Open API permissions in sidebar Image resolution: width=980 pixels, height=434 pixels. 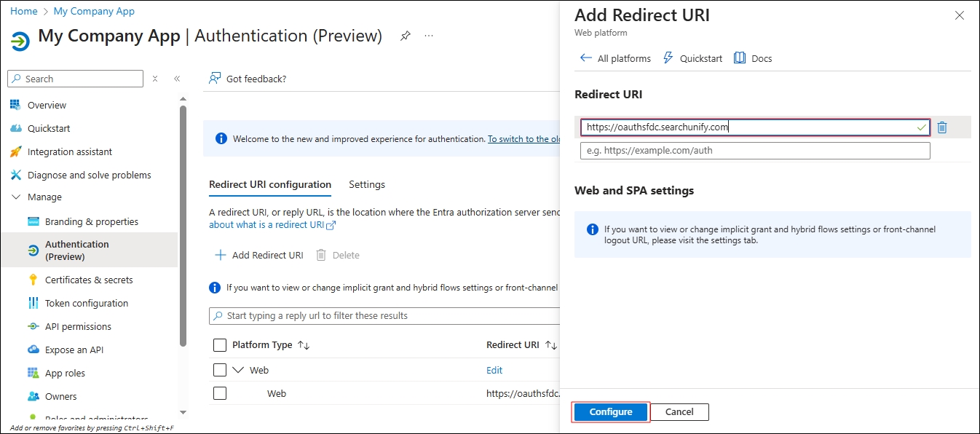(x=78, y=326)
